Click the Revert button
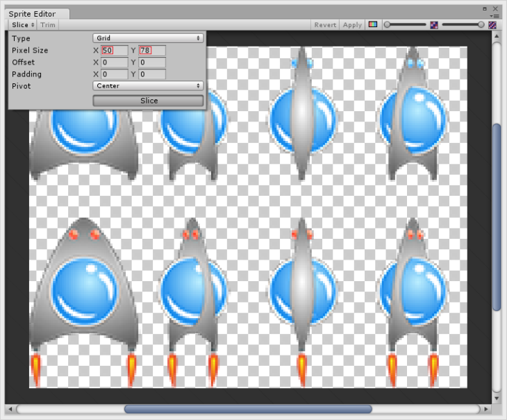 (325, 25)
